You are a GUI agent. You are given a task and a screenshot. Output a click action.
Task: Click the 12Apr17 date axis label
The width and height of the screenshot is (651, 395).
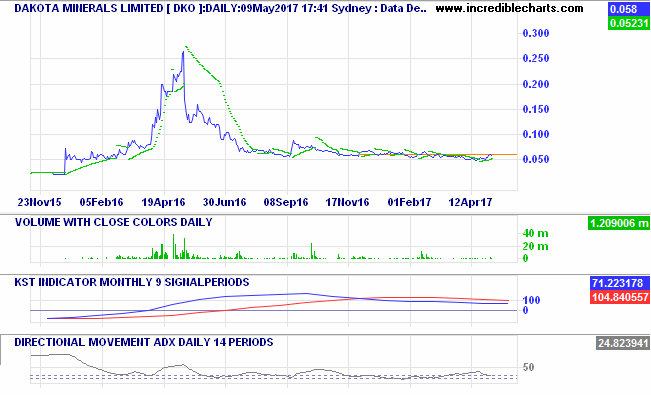pyautogui.click(x=470, y=202)
